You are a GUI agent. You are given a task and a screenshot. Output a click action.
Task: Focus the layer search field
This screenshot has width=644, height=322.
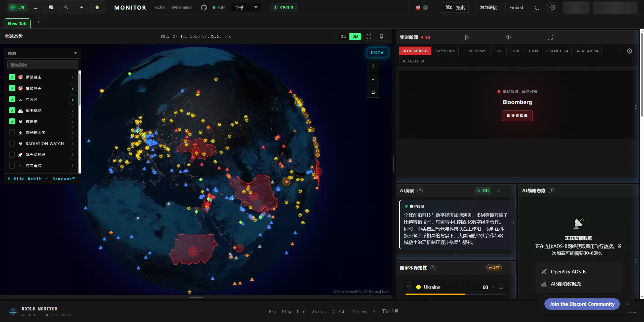(43, 65)
